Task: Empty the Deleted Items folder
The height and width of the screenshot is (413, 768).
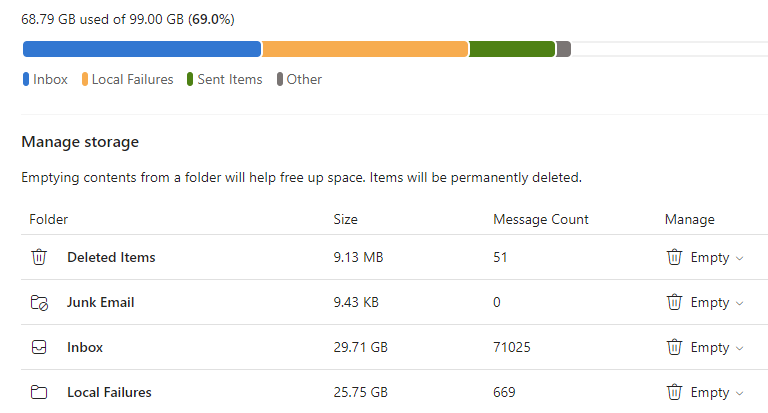Action: tap(710, 257)
